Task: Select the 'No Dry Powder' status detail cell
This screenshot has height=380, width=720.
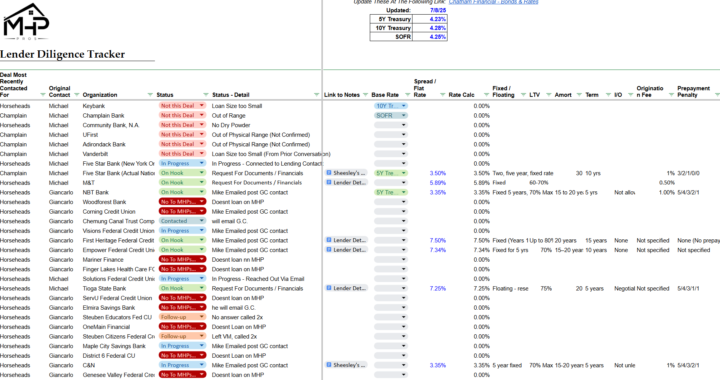Action: [231, 125]
